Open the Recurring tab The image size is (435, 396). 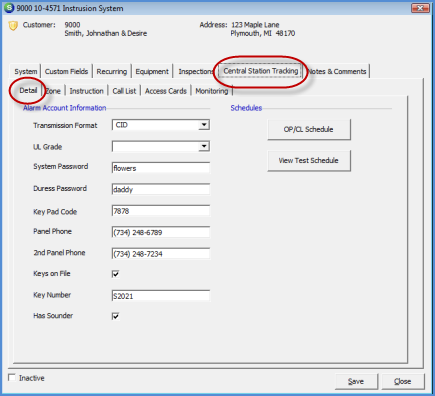(x=112, y=71)
